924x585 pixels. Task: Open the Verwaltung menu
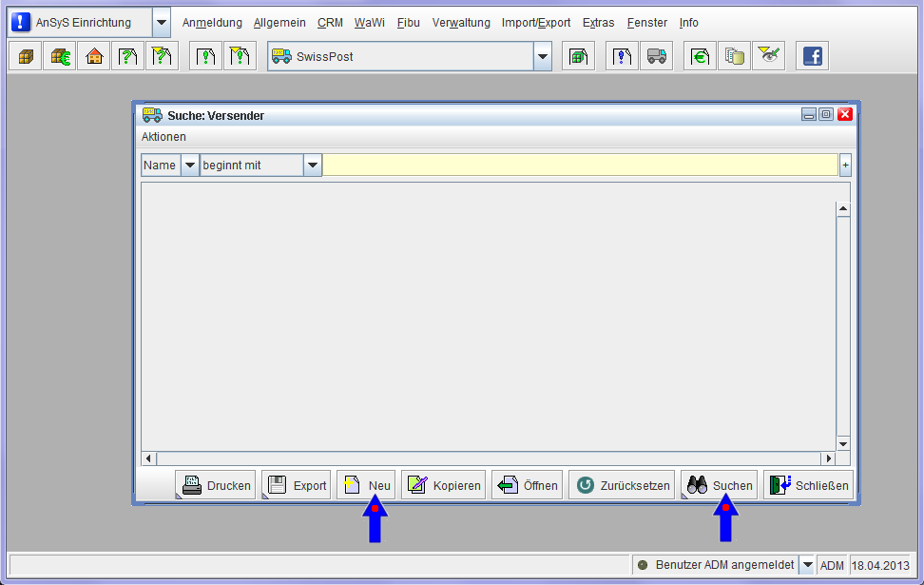click(461, 23)
